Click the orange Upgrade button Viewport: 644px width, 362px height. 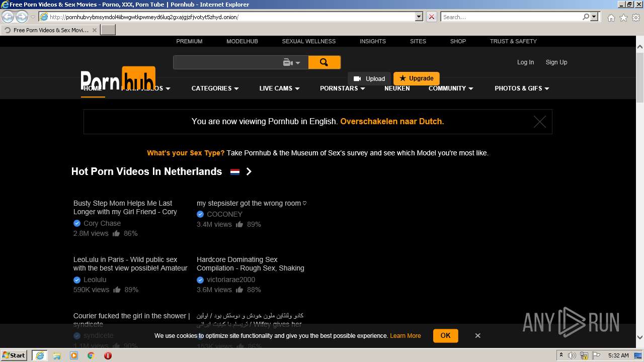pyautogui.click(x=417, y=78)
